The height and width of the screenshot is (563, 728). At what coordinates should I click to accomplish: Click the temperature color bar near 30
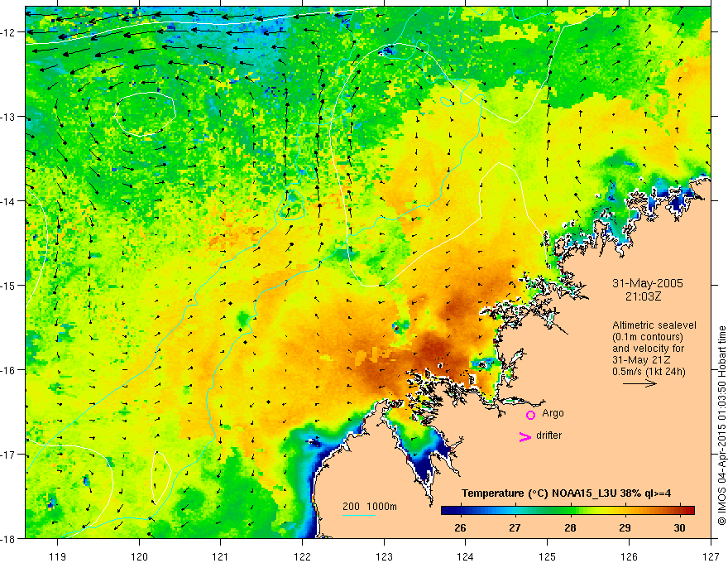(x=679, y=510)
